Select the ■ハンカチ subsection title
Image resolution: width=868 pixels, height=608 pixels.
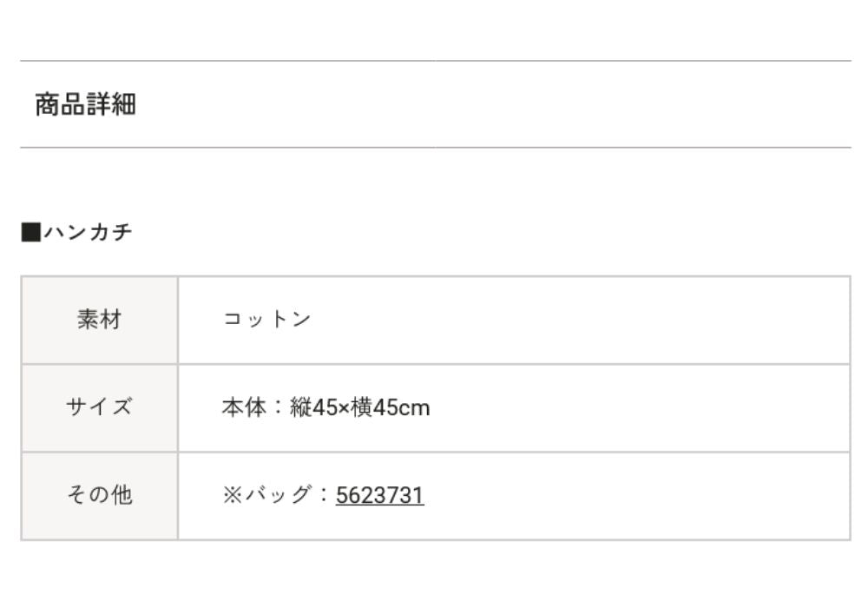tap(76, 231)
